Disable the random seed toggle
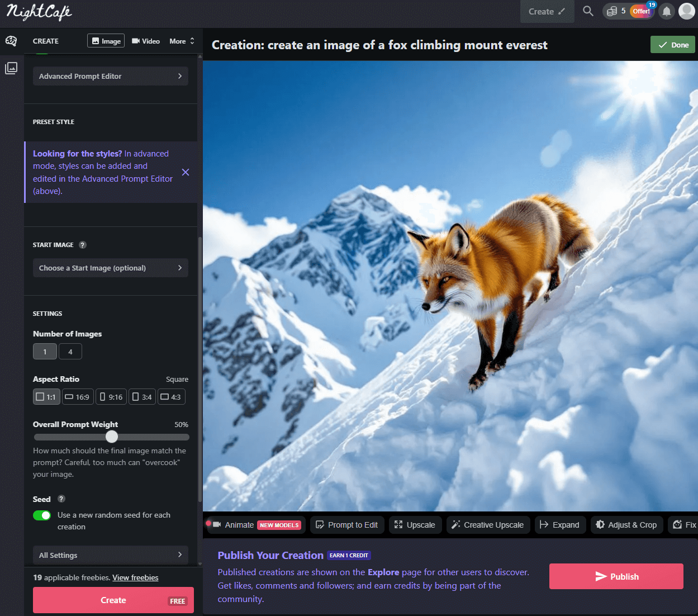Viewport: 698px width, 616px height. coord(42,515)
